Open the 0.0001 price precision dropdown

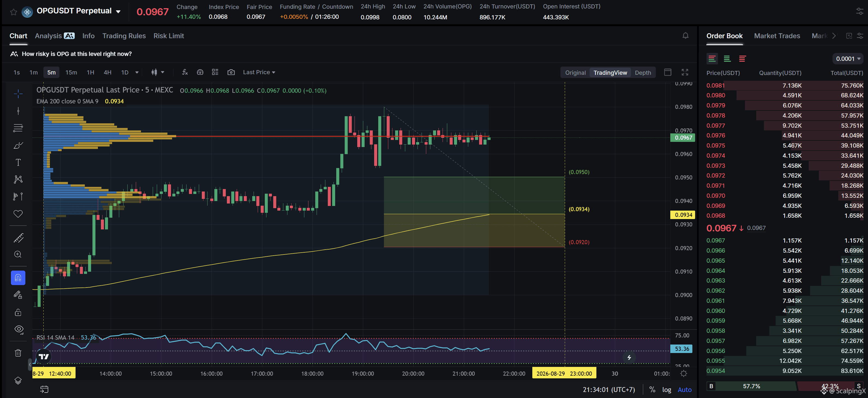(x=848, y=59)
